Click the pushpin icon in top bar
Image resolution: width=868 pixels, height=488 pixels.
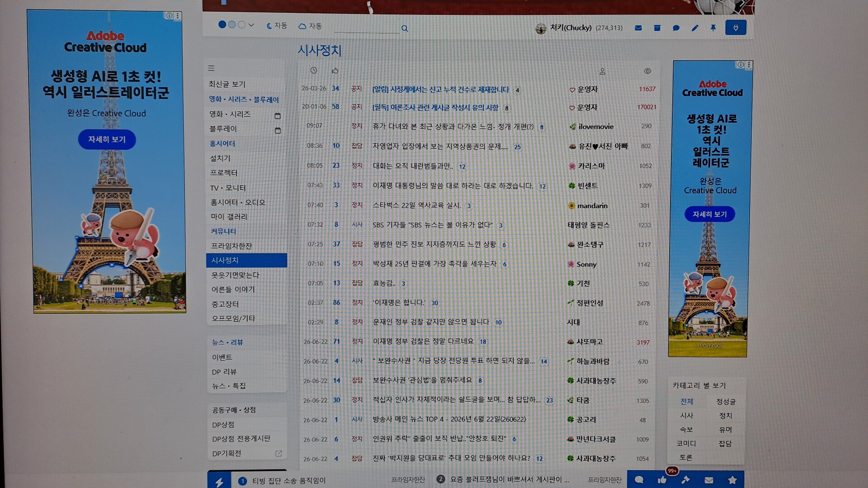click(713, 28)
